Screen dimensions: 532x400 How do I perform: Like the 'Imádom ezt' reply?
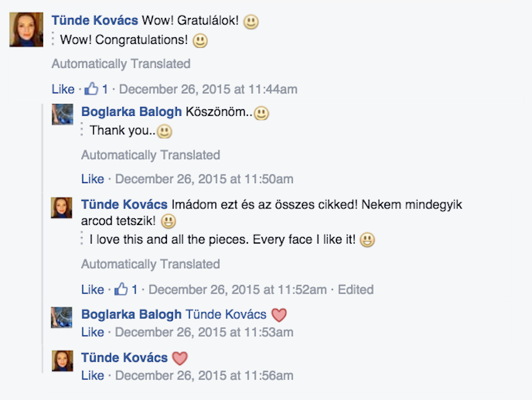92,290
